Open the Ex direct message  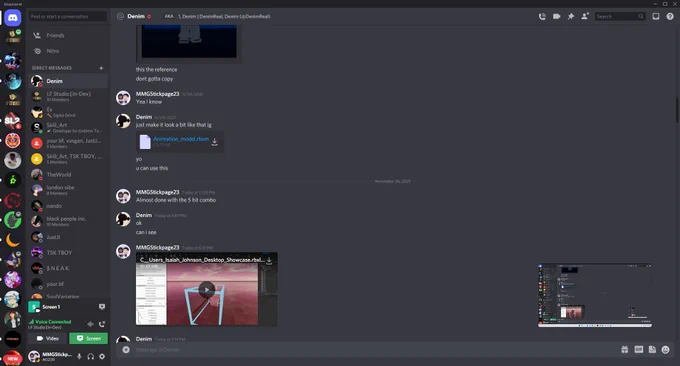tap(68, 112)
